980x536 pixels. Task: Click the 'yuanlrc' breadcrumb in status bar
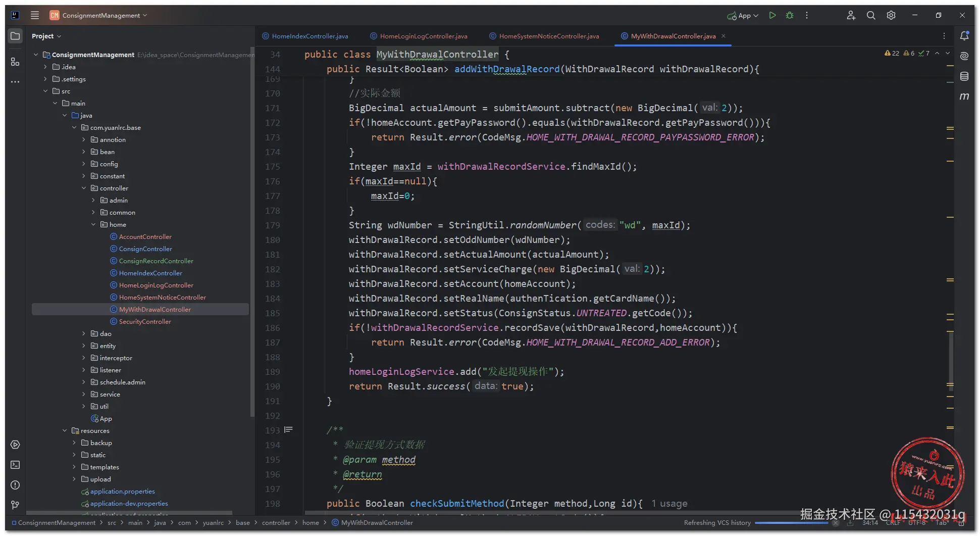tap(213, 522)
